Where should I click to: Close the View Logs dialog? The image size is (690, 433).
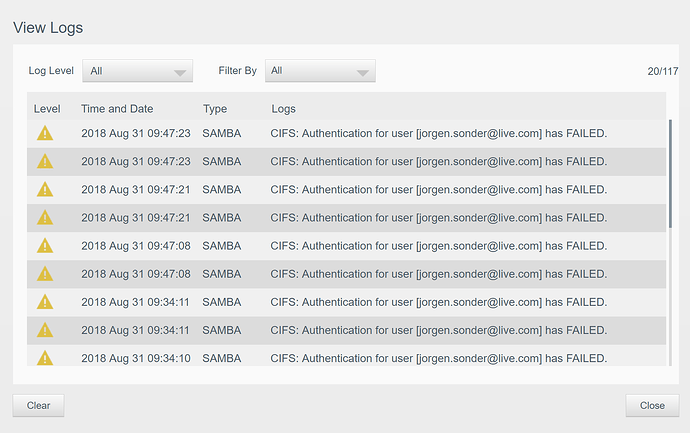pos(652,405)
